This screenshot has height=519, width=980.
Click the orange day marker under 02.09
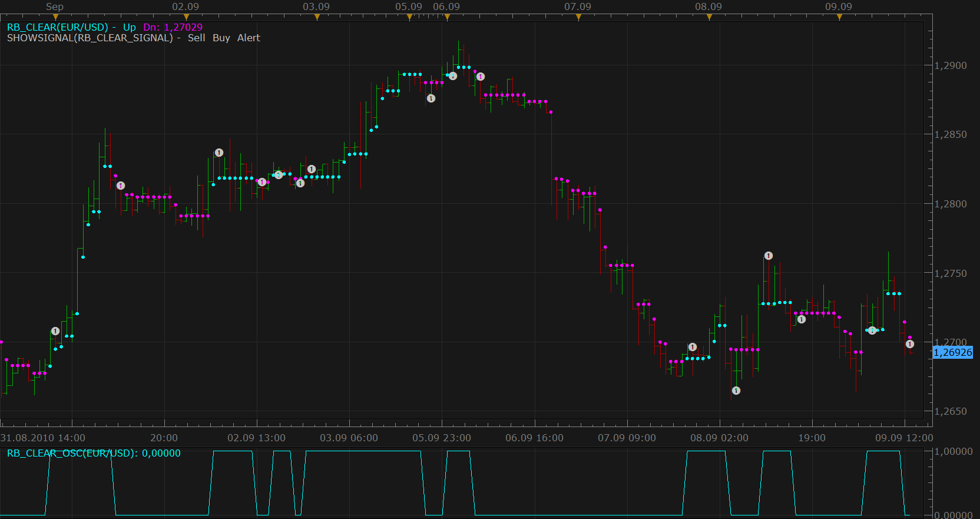coord(187,17)
